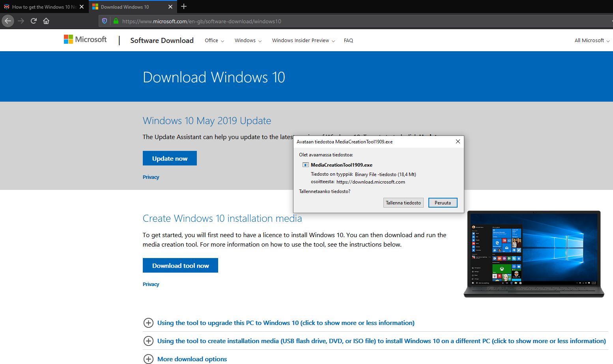Viewport: 613px width, 364px height.
Task: Click Peruuta to cancel the download
Action: pos(443,203)
